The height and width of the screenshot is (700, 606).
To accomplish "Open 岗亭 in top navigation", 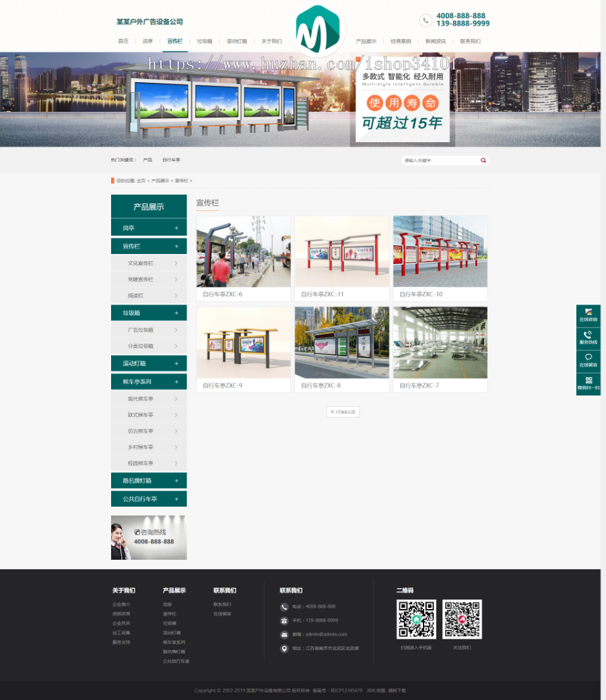I will (147, 41).
